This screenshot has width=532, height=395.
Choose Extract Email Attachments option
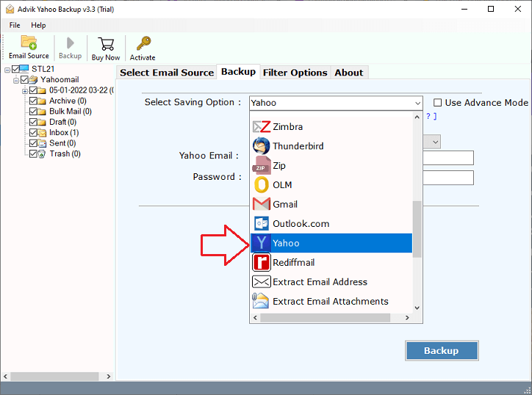pos(331,301)
